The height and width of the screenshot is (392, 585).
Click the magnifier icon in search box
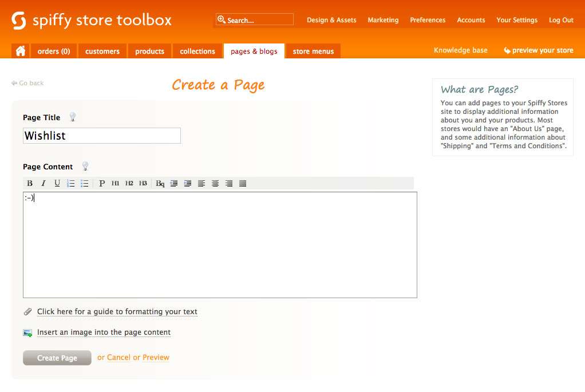[222, 19]
